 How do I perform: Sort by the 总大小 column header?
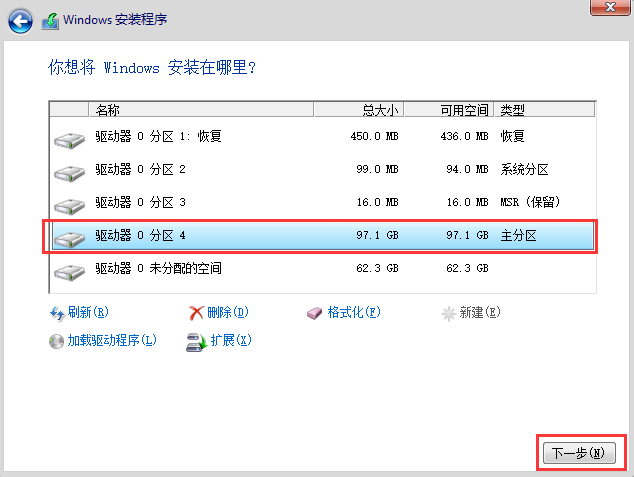(x=359, y=110)
